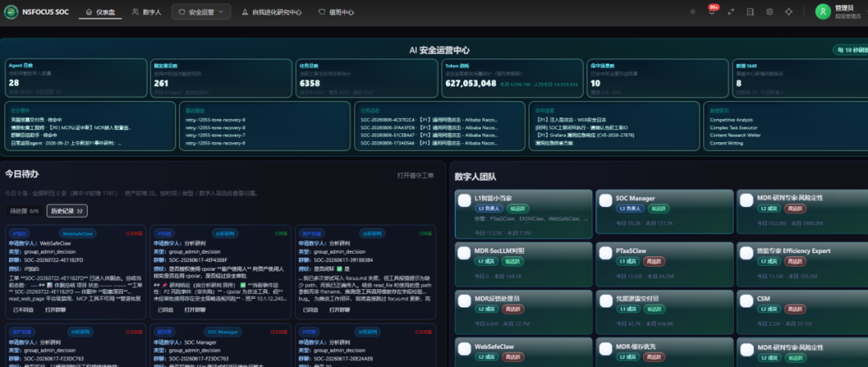
Task: Open the 新增 Skill 8 stat card
Action: pyautogui.click(x=800, y=78)
